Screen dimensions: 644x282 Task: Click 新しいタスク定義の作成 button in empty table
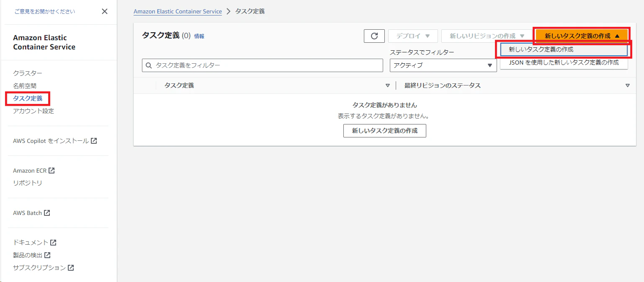tap(385, 131)
